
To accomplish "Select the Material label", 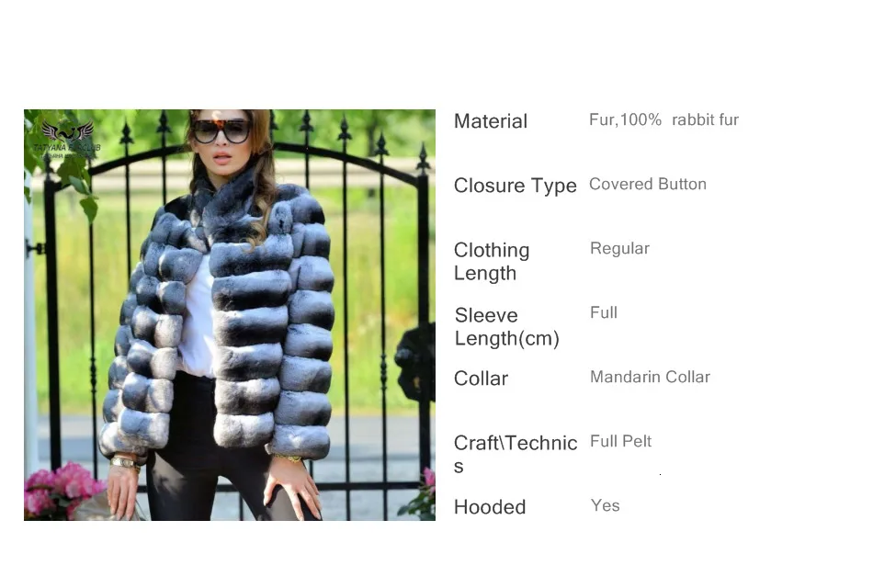I will 491,121.
